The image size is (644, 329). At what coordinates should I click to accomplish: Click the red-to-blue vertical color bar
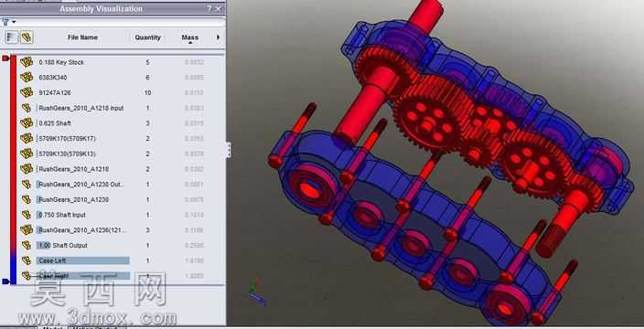13,169
